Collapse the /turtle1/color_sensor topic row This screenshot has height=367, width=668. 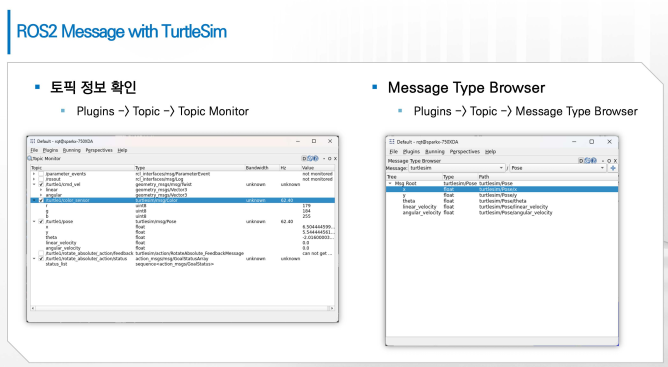[34, 200]
